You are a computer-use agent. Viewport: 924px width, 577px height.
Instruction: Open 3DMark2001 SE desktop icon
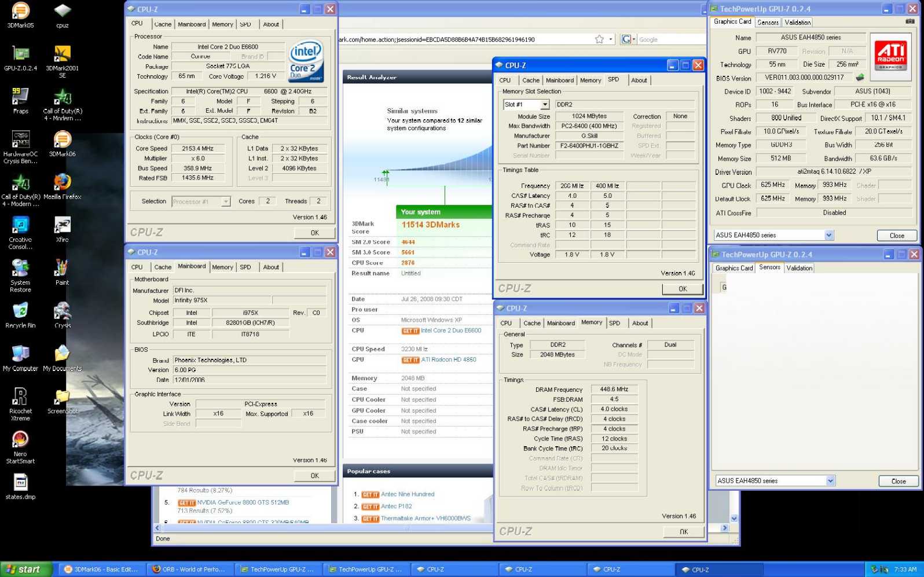(x=63, y=62)
